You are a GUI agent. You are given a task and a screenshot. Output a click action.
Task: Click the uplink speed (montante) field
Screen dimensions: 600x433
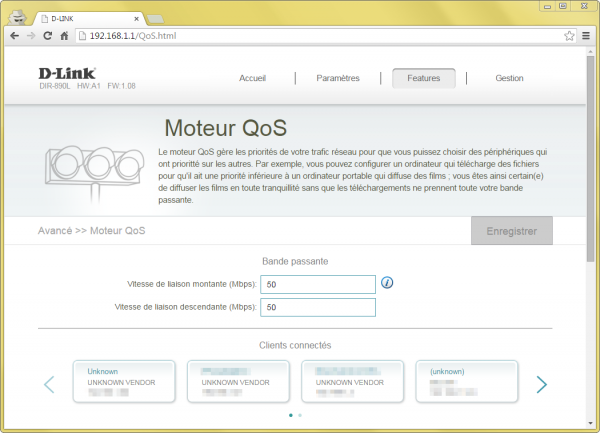coord(318,285)
